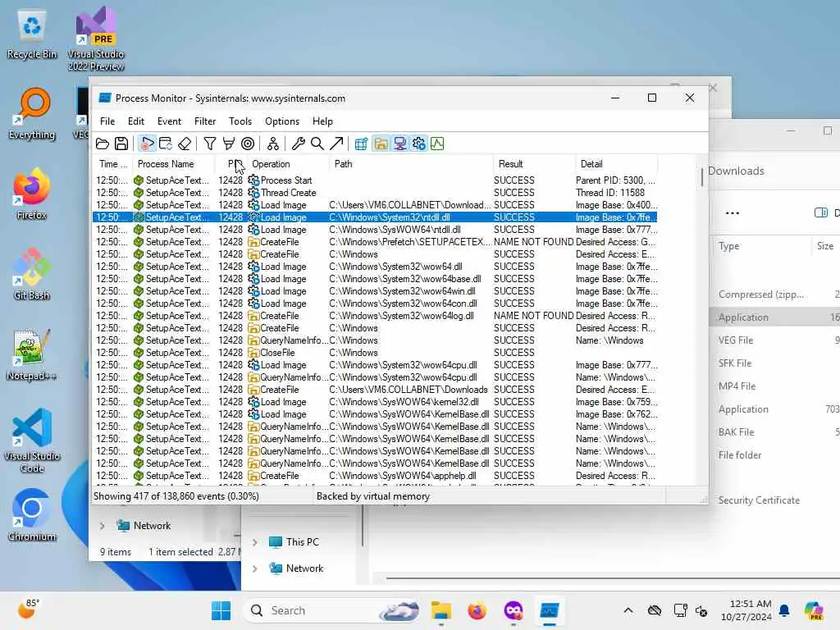Open the Help menu in Process Monitor
Screen dimensions: 840x630
(x=322, y=121)
